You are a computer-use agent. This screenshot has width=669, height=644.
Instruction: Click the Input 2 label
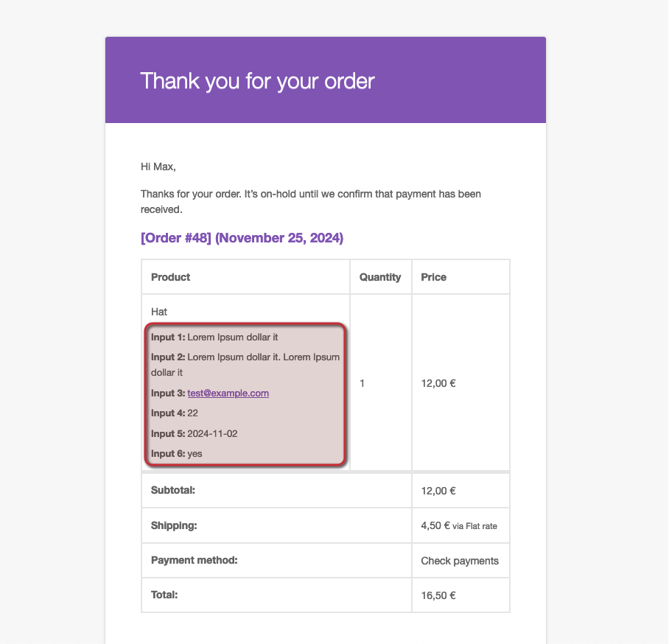(x=168, y=357)
